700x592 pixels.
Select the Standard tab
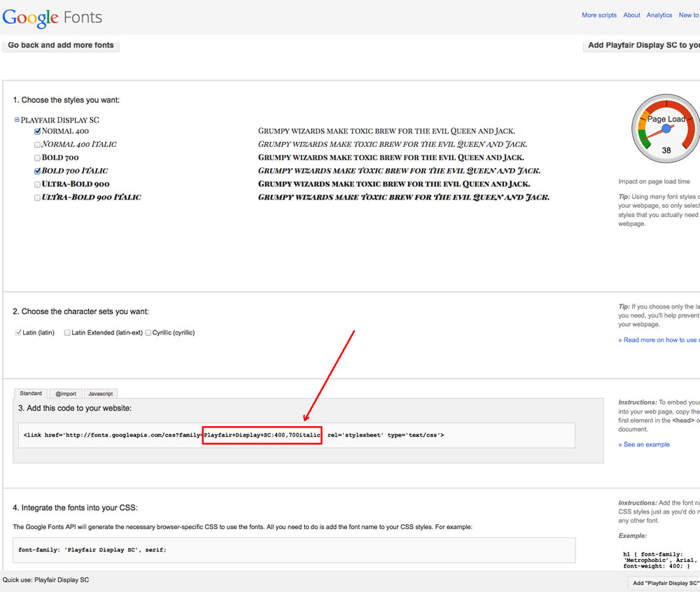click(x=31, y=393)
